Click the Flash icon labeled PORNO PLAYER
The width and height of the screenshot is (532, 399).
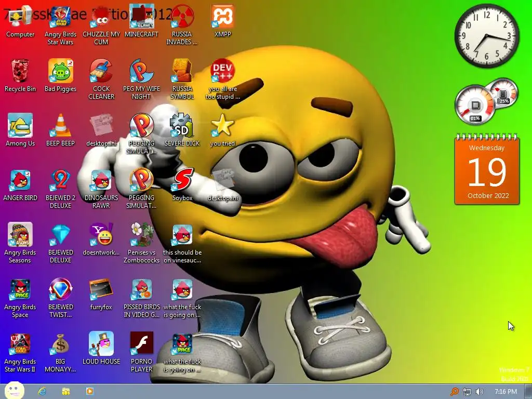coord(141,353)
